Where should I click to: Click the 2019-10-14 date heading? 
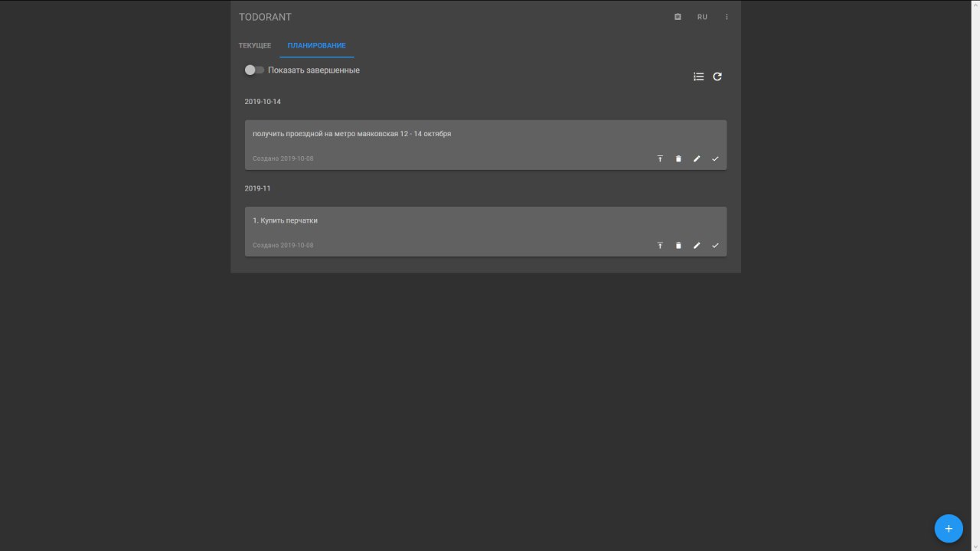tap(263, 102)
